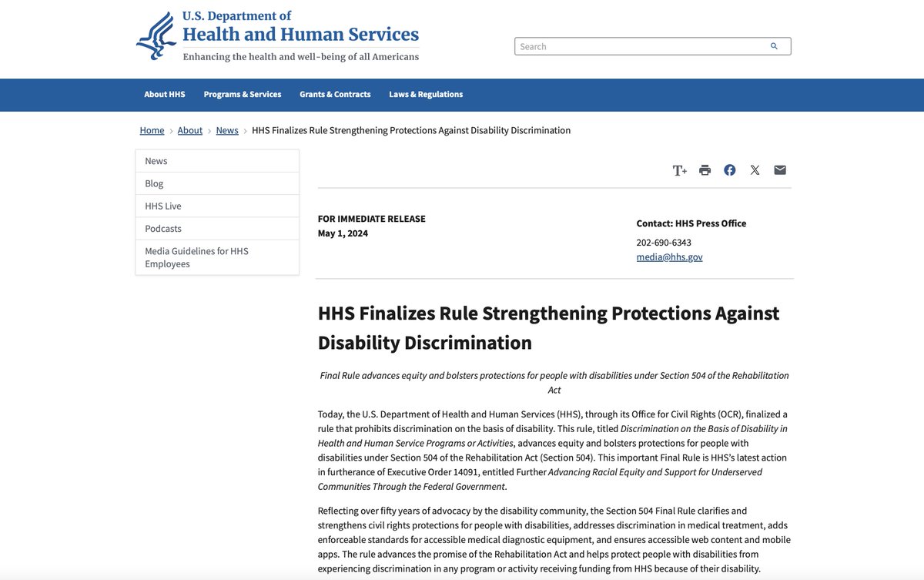The height and width of the screenshot is (580, 924).
Task: Click the italic Final Rule advances equity subtitle
Action: [554, 382]
